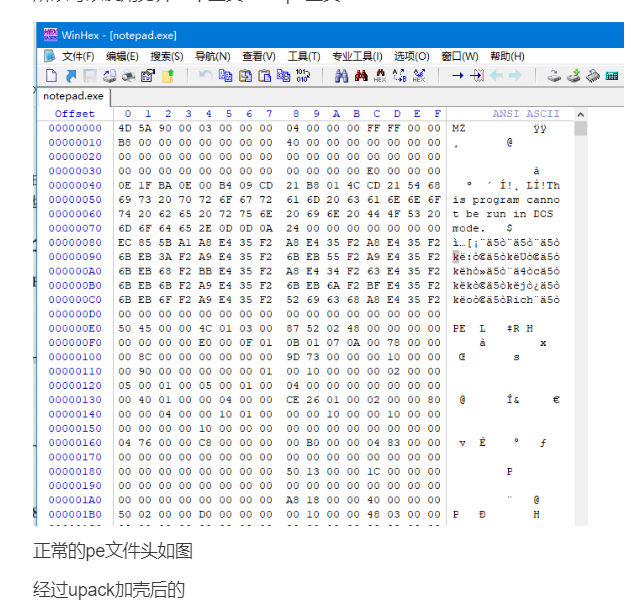
Task: Click offset row 000001B0
Action: (75, 515)
